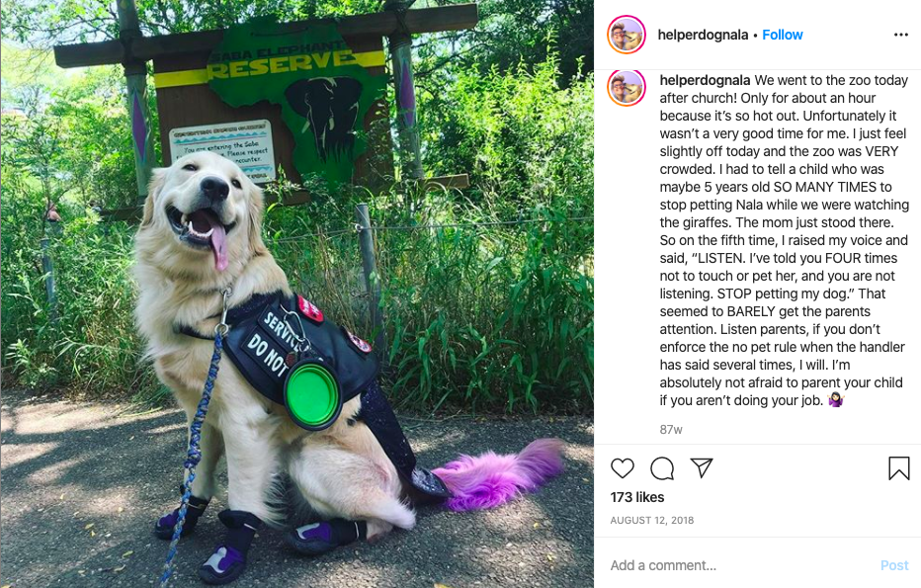
Task: Share post with paper plane icon
Action: (702, 467)
